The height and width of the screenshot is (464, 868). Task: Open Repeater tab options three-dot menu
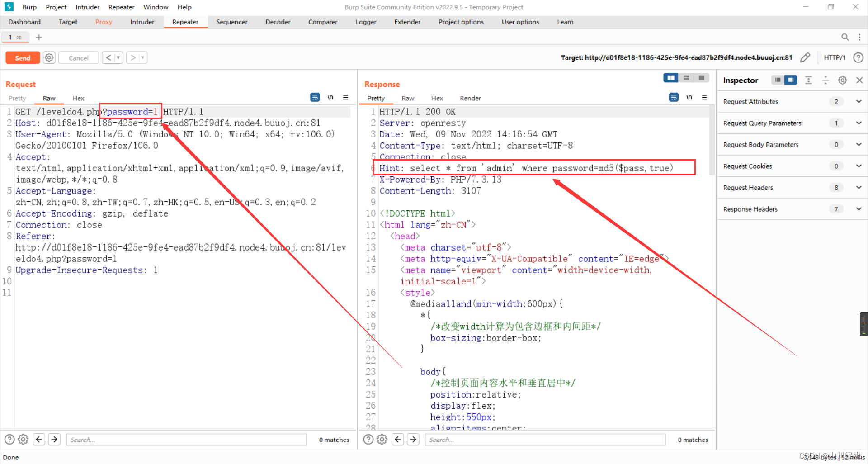[859, 37]
